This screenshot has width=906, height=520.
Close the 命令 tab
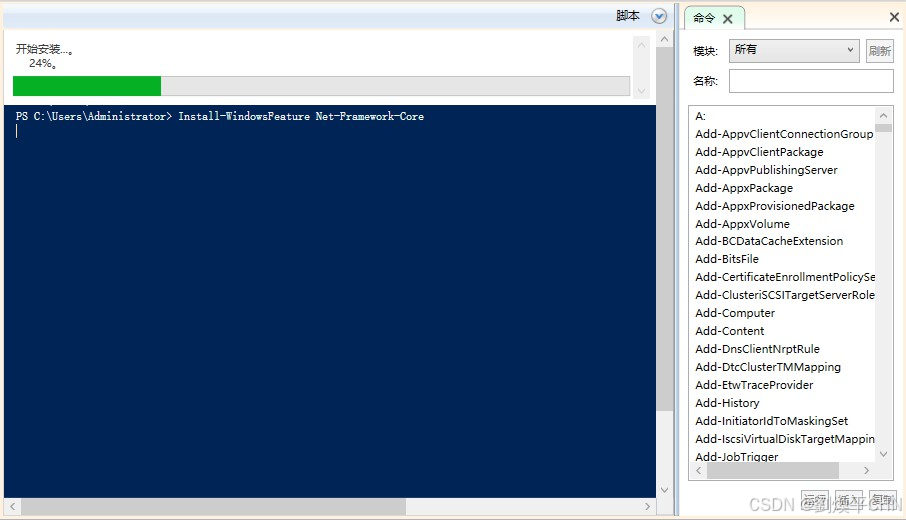click(x=727, y=19)
